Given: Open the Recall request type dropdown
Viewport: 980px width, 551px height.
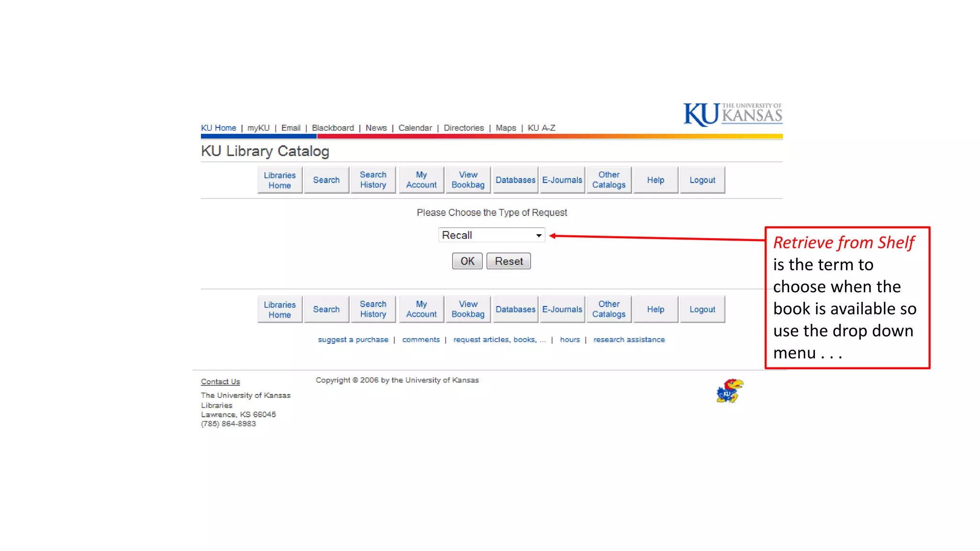Looking at the screenshot, I should [491, 235].
